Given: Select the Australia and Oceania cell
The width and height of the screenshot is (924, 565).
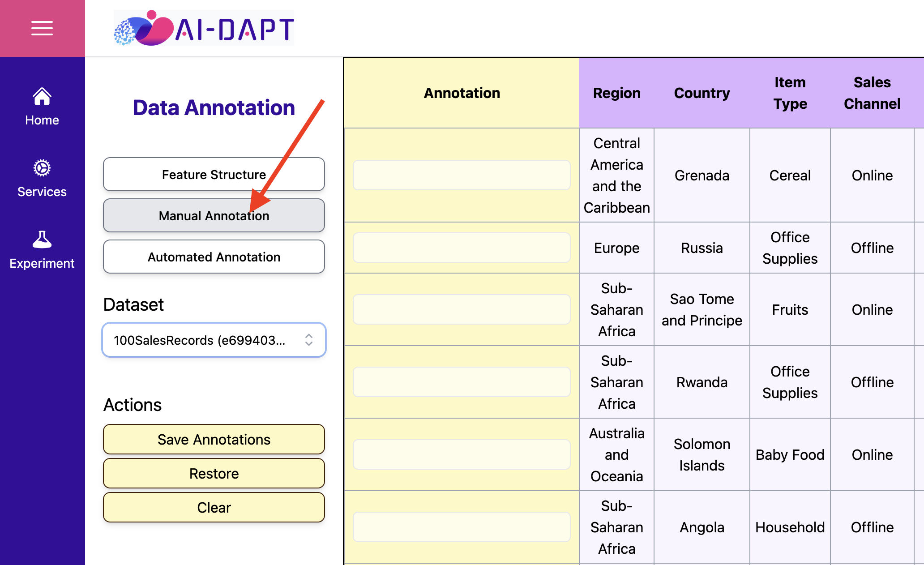Looking at the screenshot, I should 616,454.
